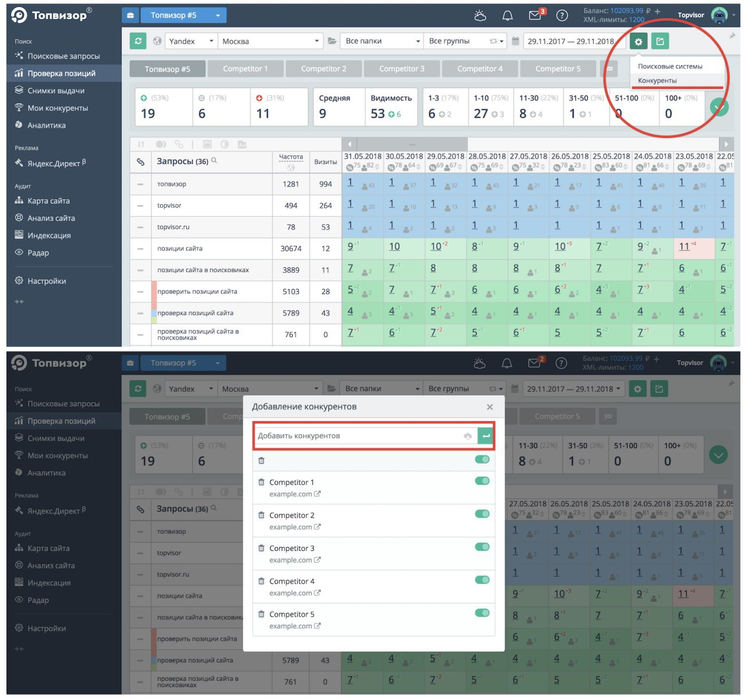Click the chain link icon beside Запросы, undimmed page
The image size is (745, 700).
(x=140, y=162)
